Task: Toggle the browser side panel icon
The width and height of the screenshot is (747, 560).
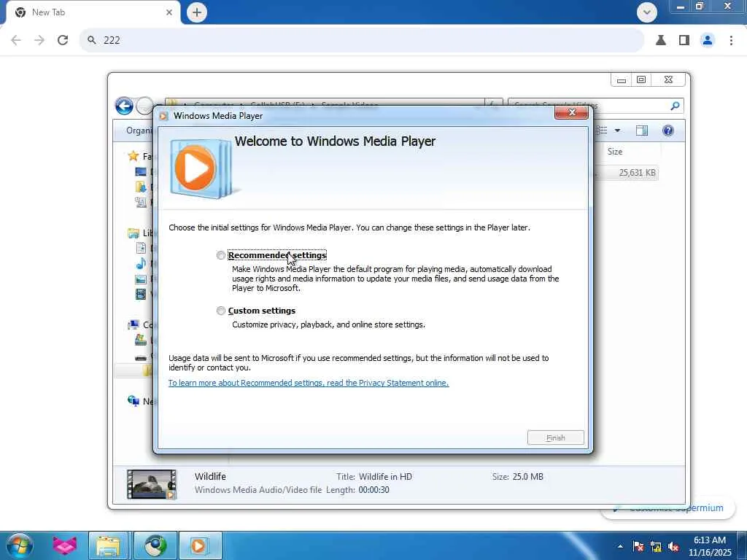Action: (x=684, y=40)
